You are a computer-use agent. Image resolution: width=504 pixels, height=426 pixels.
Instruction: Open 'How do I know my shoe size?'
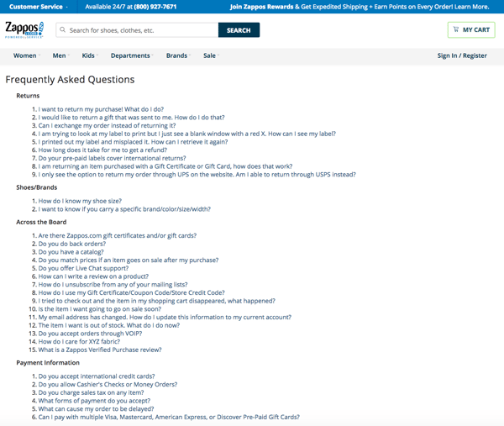pyautogui.click(x=80, y=201)
